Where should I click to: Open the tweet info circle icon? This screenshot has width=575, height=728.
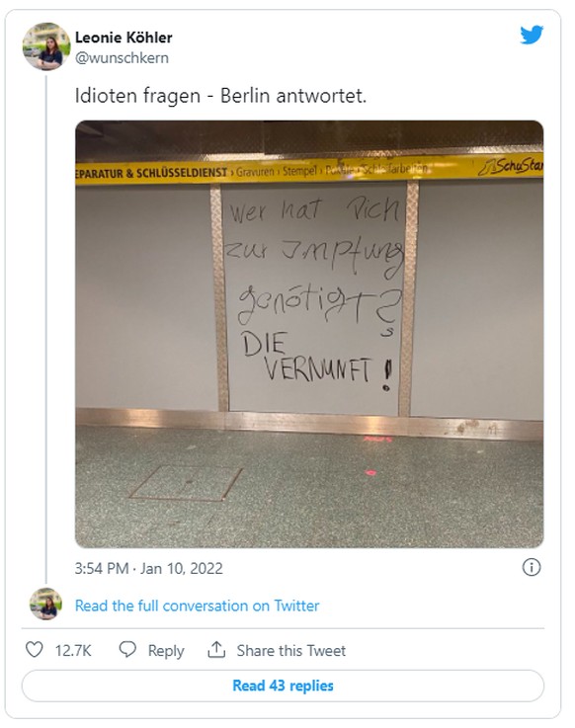click(x=532, y=567)
